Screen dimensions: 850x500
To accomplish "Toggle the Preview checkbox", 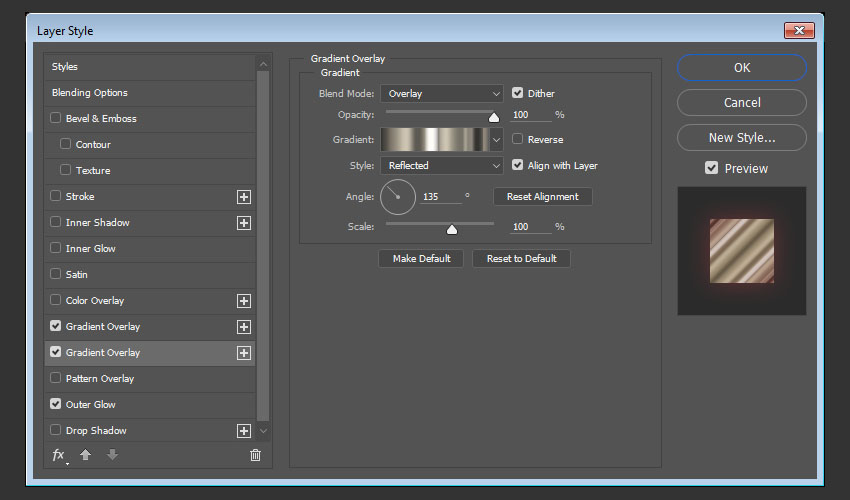I will click(x=711, y=168).
